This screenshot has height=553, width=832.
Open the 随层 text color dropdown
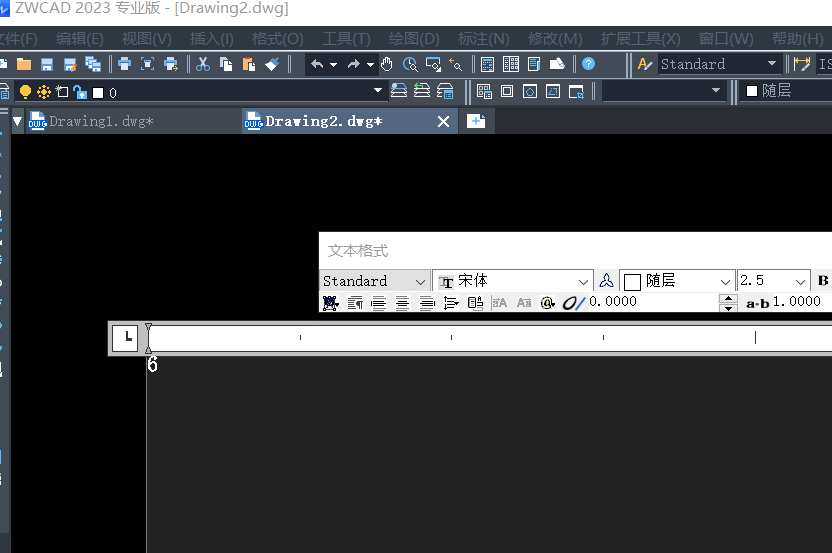click(x=725, y=281)
